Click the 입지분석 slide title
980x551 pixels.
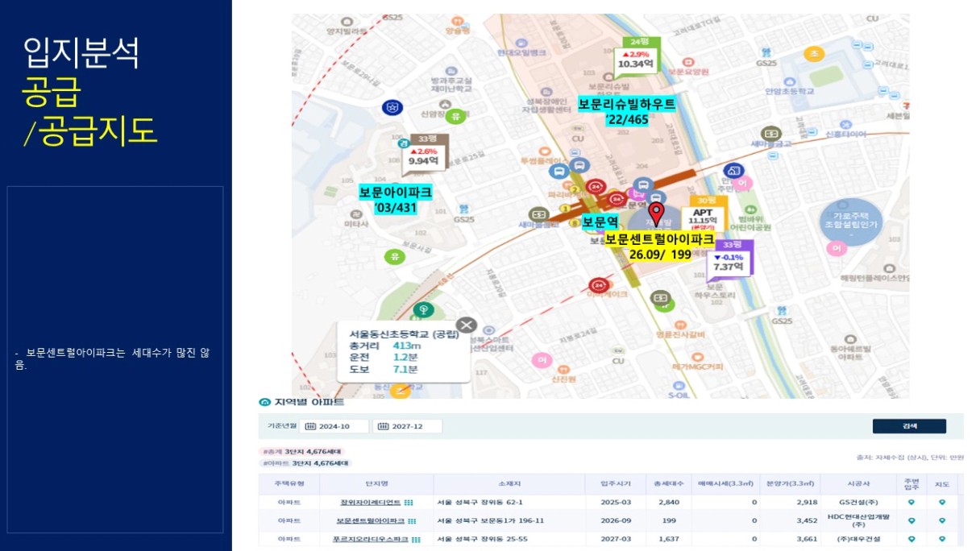[82, 52]
